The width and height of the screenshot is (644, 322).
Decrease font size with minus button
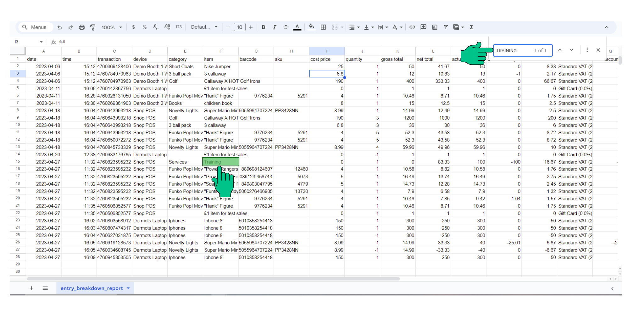228,27
